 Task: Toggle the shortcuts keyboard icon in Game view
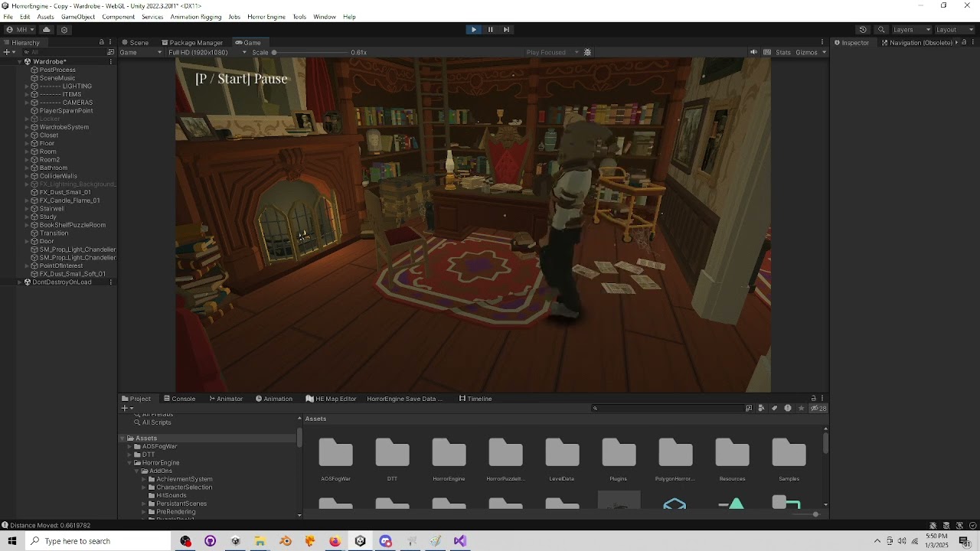tap(766, 52)
